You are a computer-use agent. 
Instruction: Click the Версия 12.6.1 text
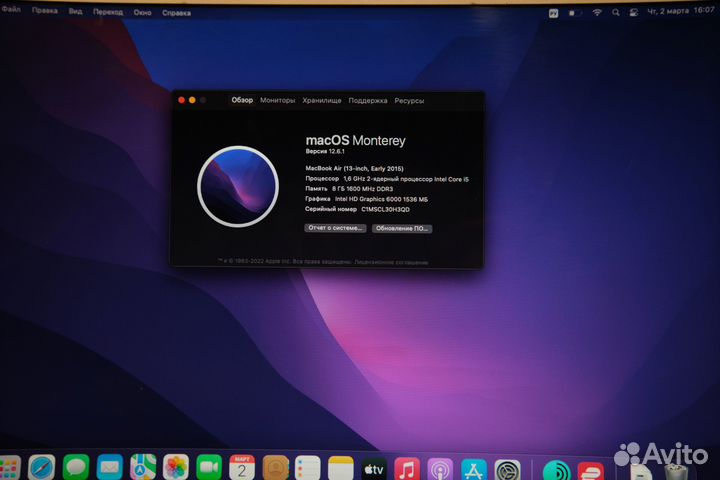tap(325, 151)
